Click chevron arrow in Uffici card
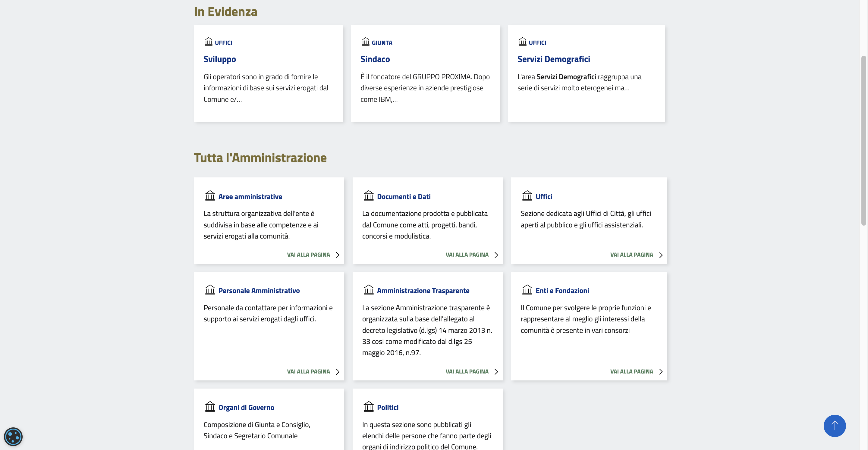The image size is (868, 450). tap(661, 255)
